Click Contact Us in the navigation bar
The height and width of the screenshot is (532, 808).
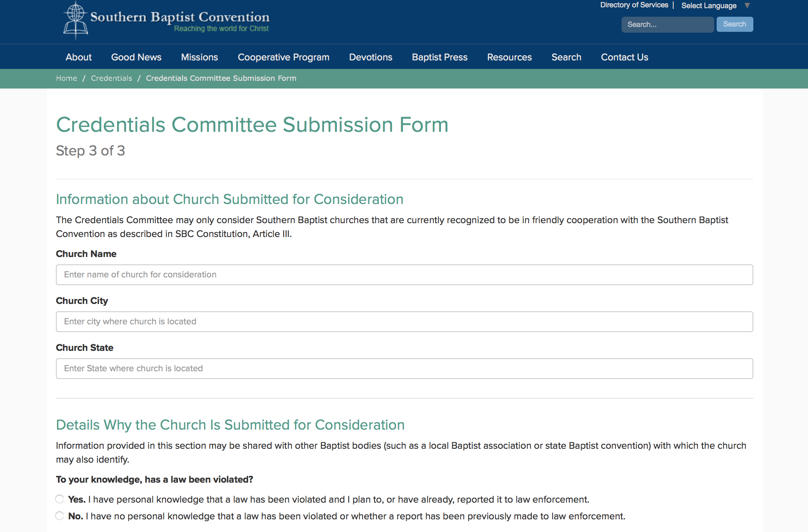coord(624,57)
